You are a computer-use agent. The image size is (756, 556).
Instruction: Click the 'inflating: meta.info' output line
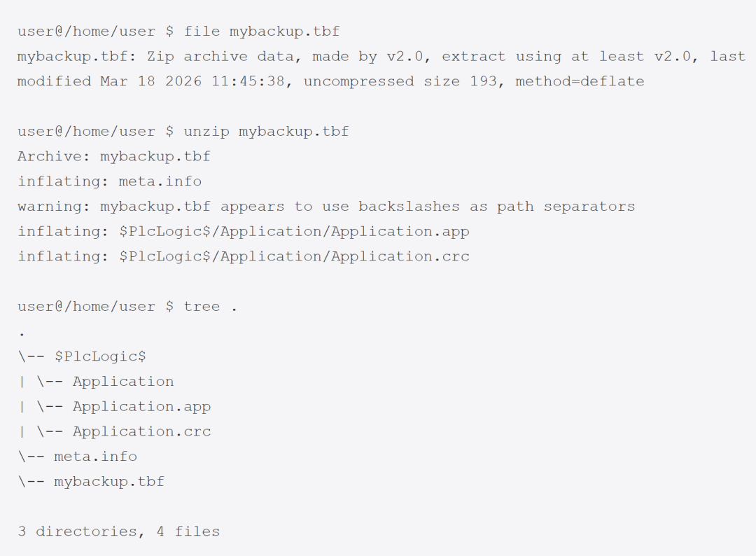109,181
